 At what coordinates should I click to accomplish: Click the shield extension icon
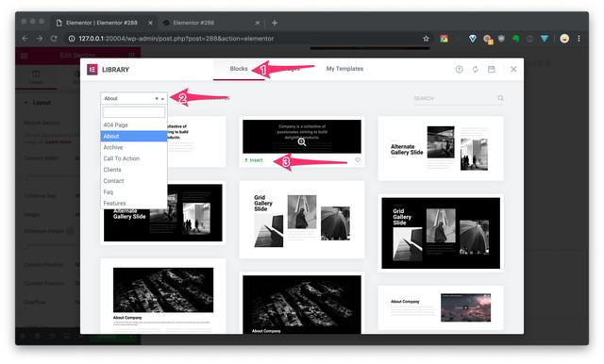click(x=501, y=39)
